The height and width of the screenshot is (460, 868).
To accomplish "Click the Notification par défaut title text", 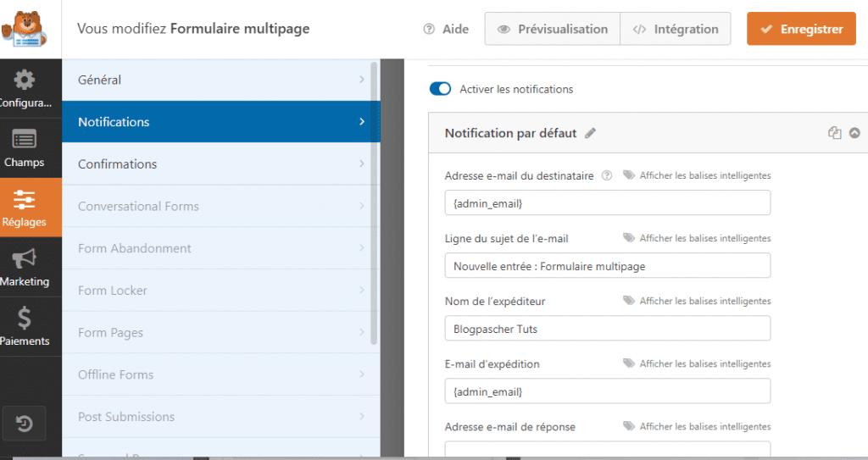I will click(510, 133).
